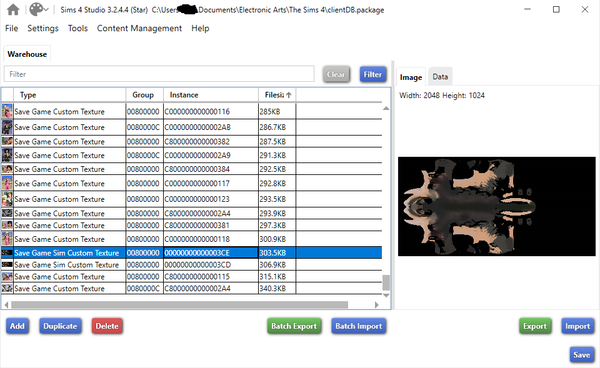Expand the palette dropdown arrow
The width and height of the screenshot is (600, 368).
[x=46, y=10]
